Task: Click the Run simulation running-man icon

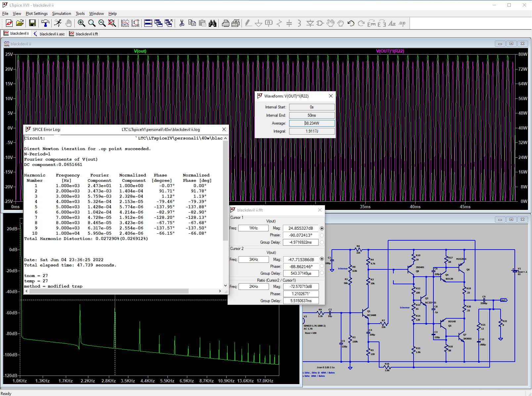Action: 58,23
